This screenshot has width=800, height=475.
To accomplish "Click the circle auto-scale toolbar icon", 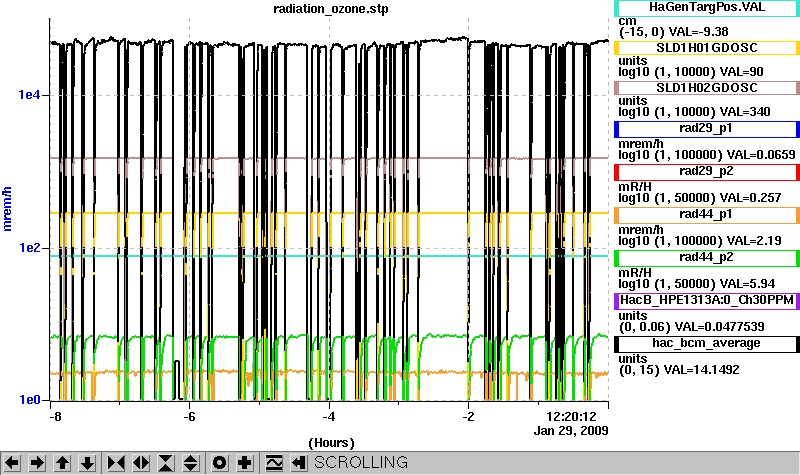I will (220, 463).
